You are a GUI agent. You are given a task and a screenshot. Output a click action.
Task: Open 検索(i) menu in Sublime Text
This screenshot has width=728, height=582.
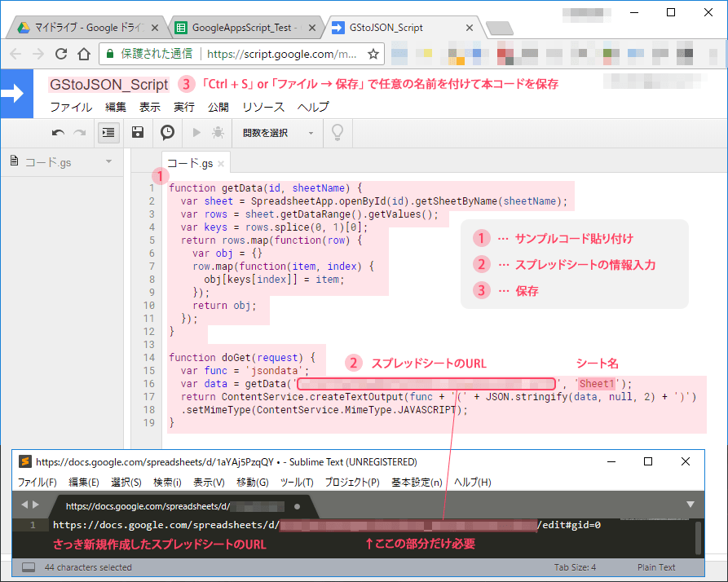tap(167, 483)
